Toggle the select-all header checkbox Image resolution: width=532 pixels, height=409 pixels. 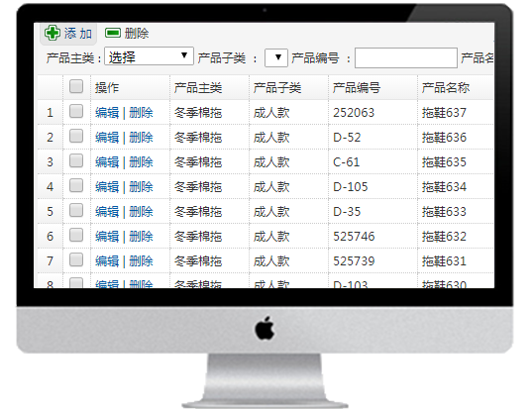(76, 86)
